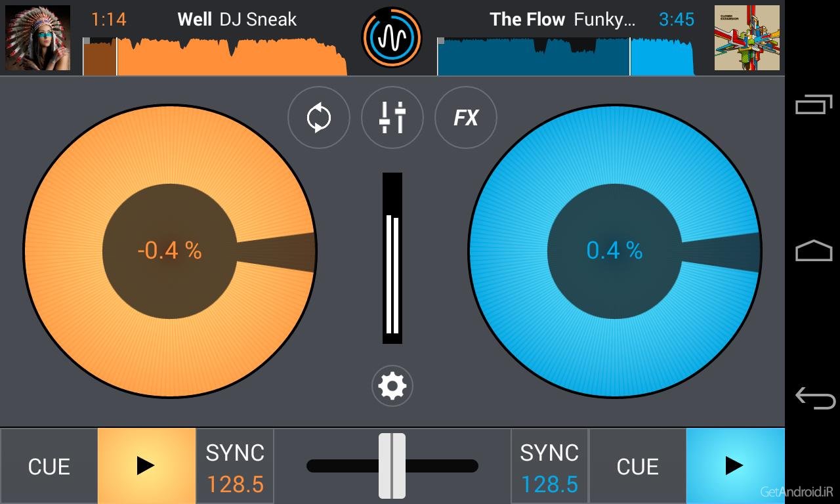Play the orange left deck
The height and width of the screenshot is (504, 840).
click(x=147, y=466)
